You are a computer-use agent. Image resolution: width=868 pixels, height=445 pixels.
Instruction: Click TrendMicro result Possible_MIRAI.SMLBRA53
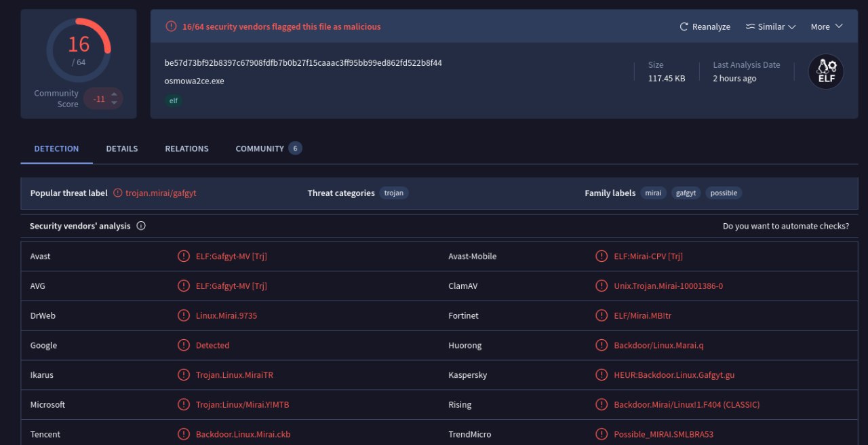pyautogui.click(x=664, y=434)
